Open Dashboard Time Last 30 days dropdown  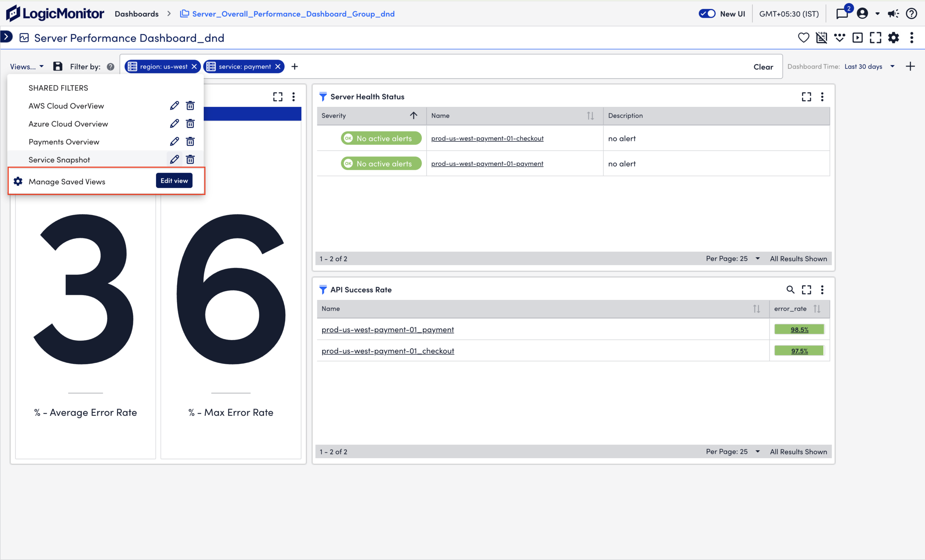869,66
